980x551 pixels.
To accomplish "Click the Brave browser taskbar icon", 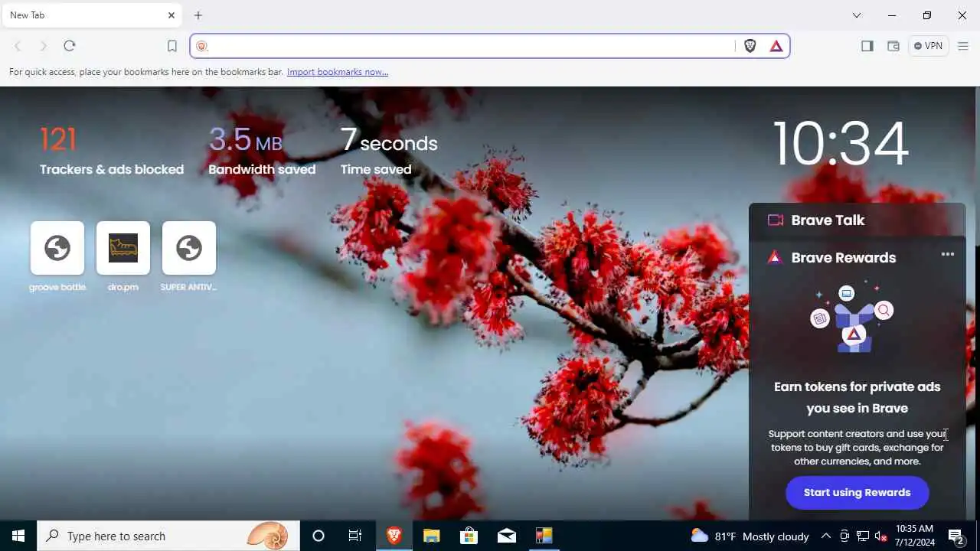I will click(394, 536).
